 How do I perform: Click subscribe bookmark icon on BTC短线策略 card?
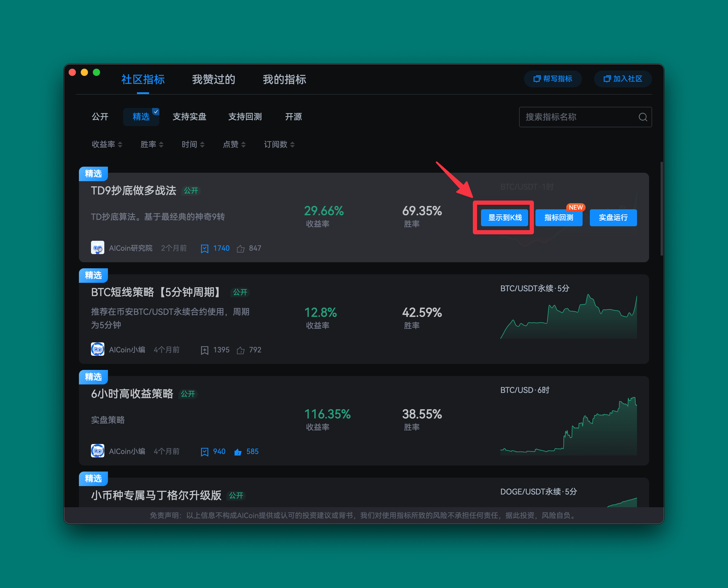pos(204,350)
